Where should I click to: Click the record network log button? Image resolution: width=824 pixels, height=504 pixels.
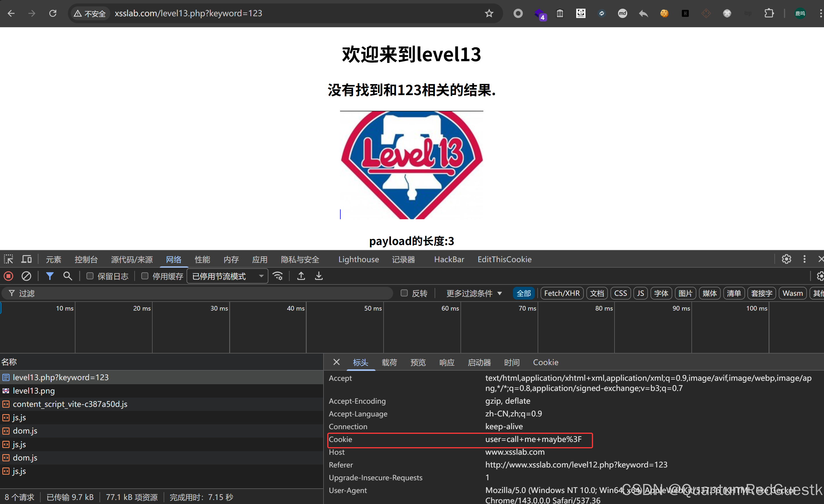click(x=9, y=276)
